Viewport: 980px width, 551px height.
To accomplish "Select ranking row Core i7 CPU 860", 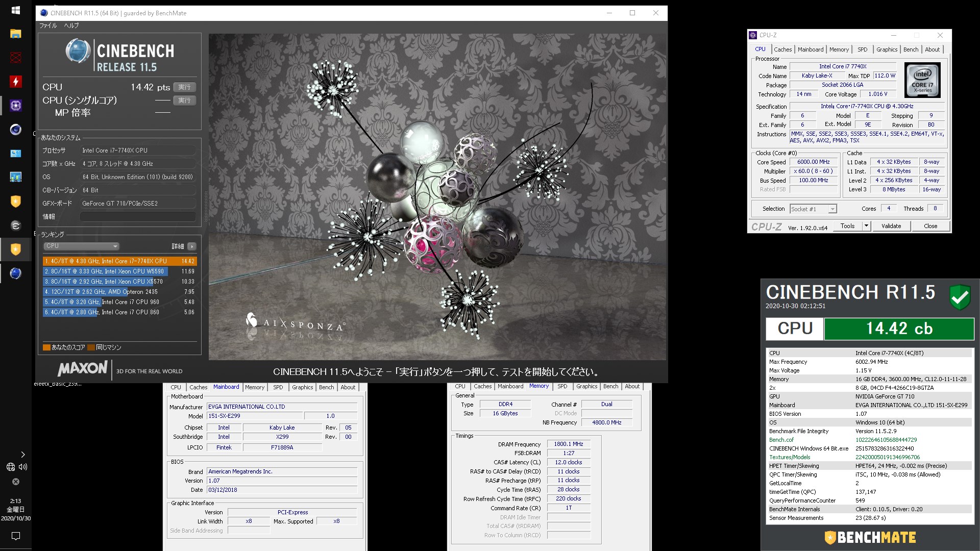I will click(x=119, y=312).
